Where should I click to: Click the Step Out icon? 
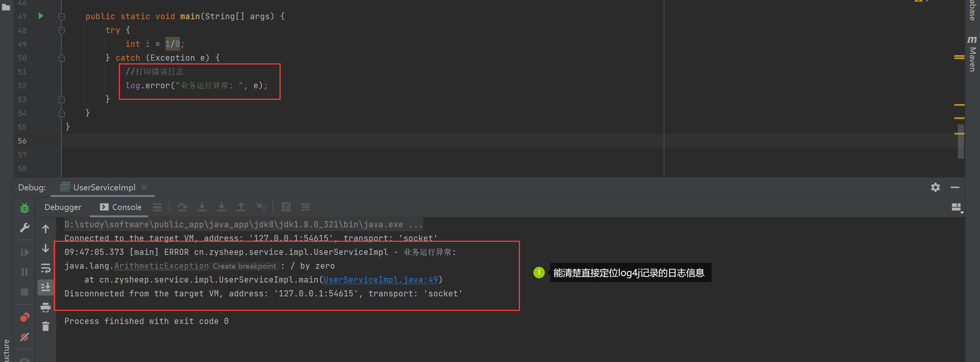tap(241, 207)
